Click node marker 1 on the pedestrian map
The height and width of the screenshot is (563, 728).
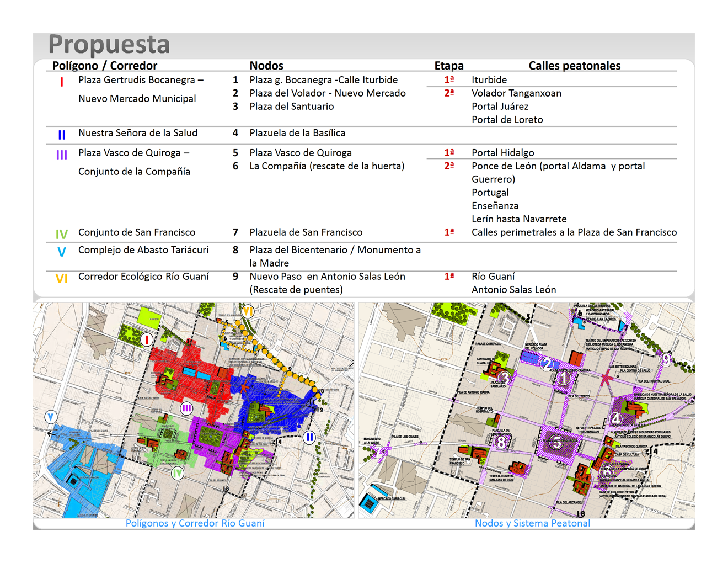pyautogui.click(x=563, y=378)
